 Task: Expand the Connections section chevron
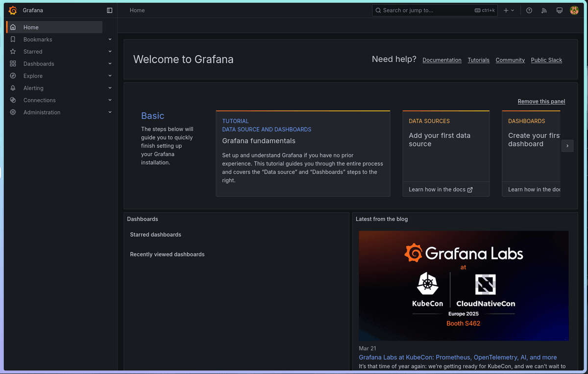point(110,100)
